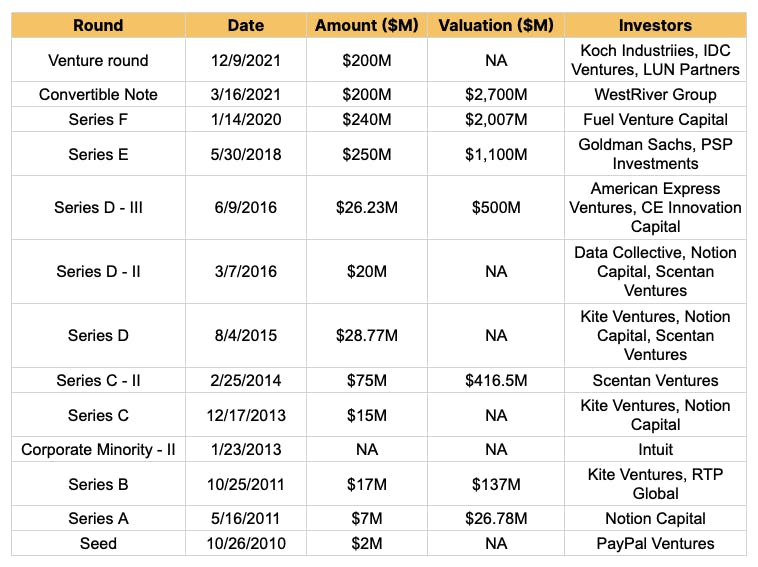Select the Venture round cell
Image resolution: width=758 pixels, height=567 pixels.
click(x=98, y=60)
